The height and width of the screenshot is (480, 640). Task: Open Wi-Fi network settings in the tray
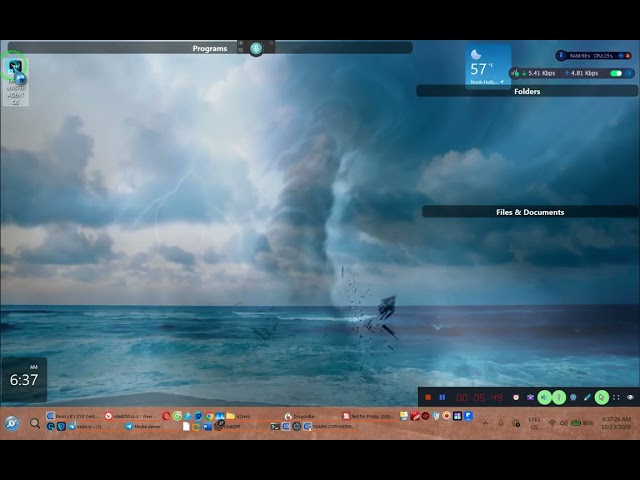[552, 423]
